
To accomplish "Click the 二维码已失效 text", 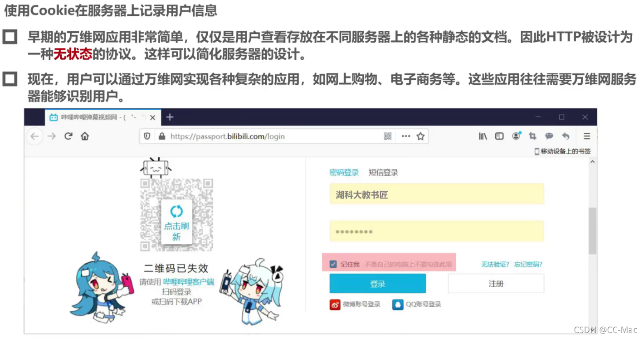I will [176, 268].
